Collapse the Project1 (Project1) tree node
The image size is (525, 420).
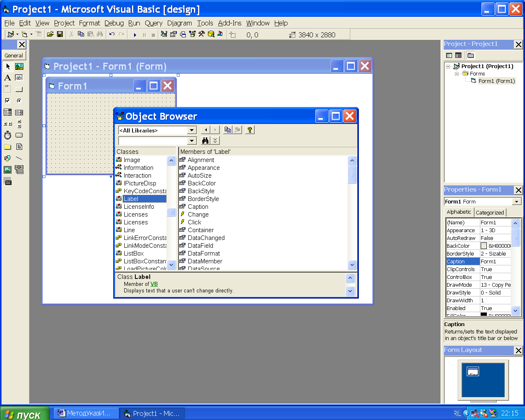point(448,66)
